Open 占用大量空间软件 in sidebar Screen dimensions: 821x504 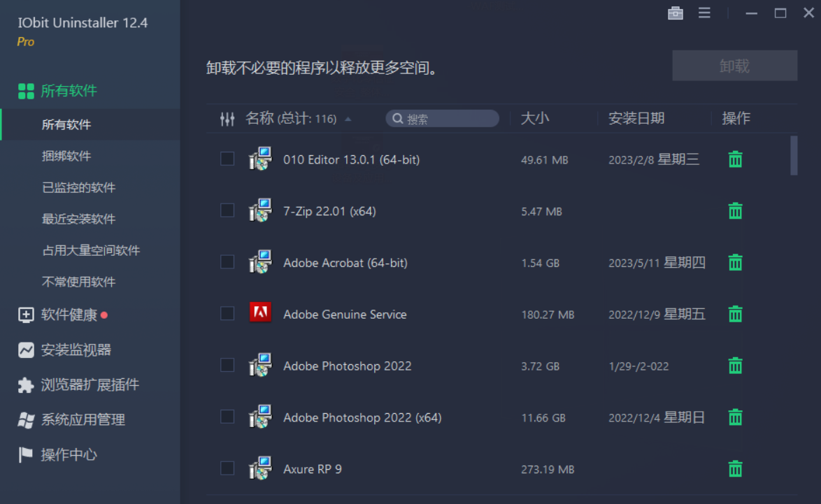[91, 250]
